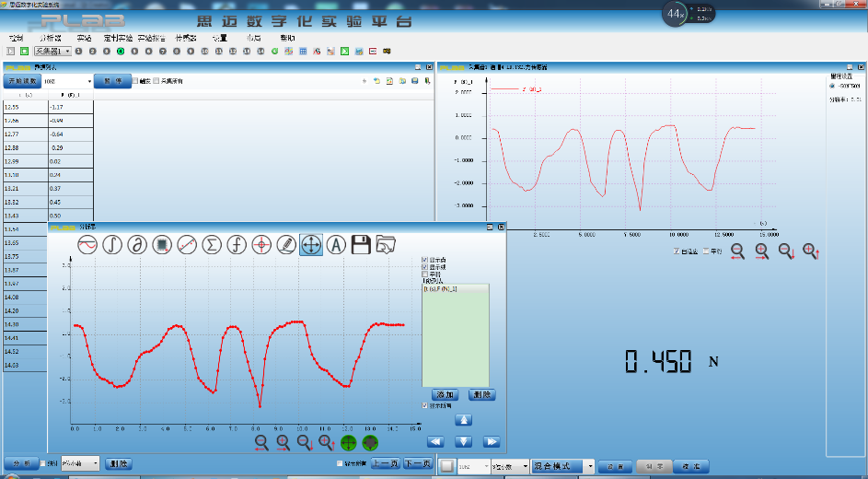868x479 pixels.
Task: Open the 控制 menu
Action: (x=16, y=38)
